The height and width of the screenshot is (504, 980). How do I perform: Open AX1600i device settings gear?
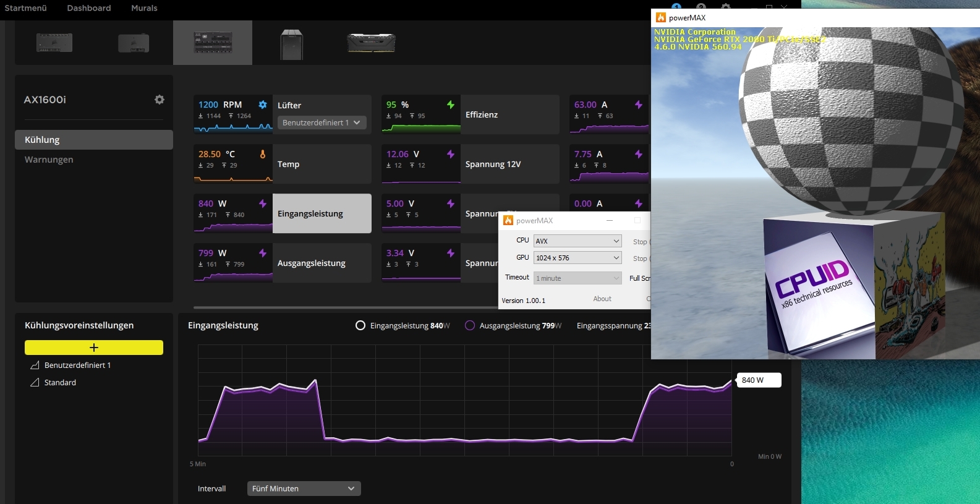click(x=160, y=100)
